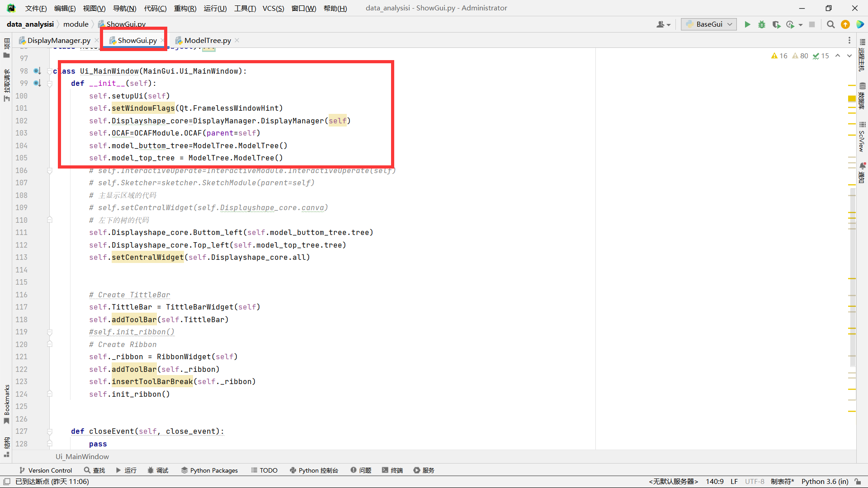868x488 pixels.
Task: Fold comment block end at line 110
Action: 50,220
